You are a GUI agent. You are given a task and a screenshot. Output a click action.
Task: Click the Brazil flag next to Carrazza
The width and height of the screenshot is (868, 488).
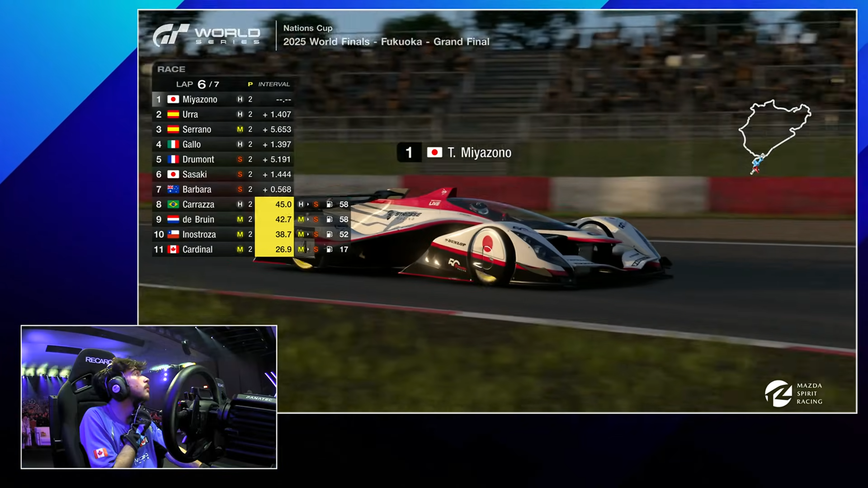coord(173,204)
